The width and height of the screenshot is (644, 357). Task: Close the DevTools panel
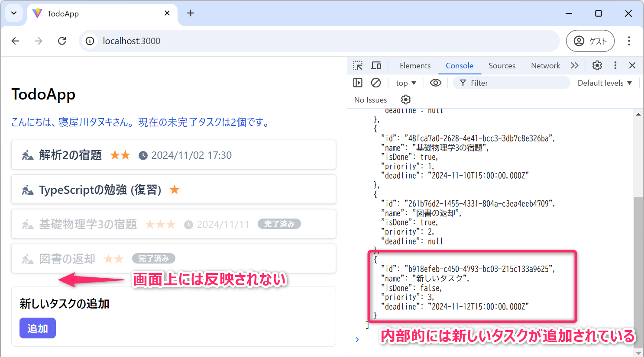click(632, 65)
